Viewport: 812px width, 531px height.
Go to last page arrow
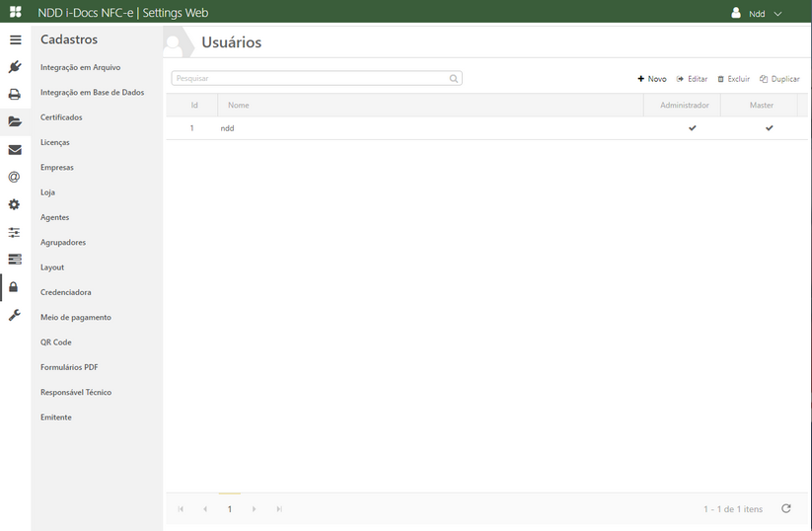point(279,509)
